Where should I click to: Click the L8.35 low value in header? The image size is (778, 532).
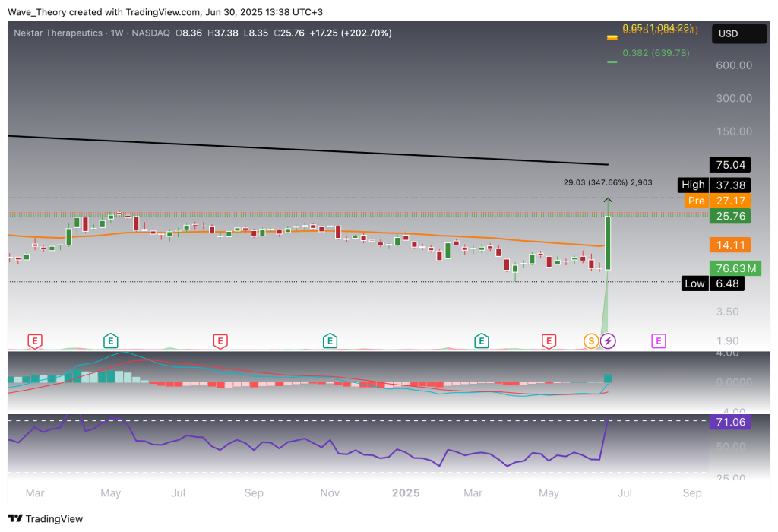click(255, 33)
